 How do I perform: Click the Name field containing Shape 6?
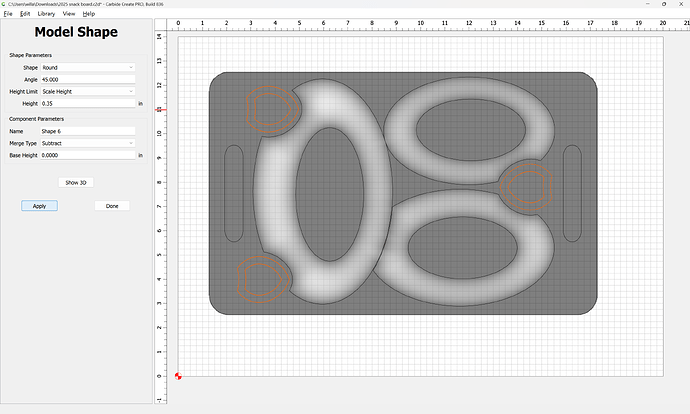[87, 131]
